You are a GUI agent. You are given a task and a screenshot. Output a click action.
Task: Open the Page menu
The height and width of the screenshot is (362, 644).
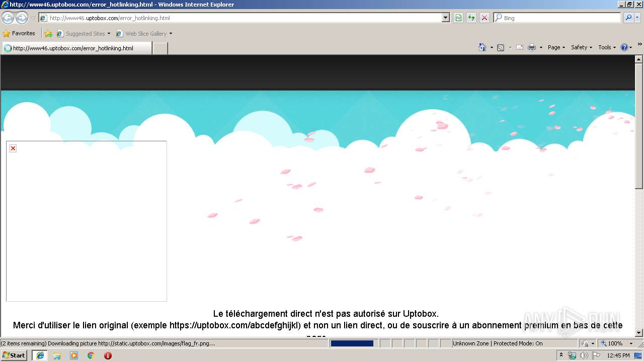point(556,47)
